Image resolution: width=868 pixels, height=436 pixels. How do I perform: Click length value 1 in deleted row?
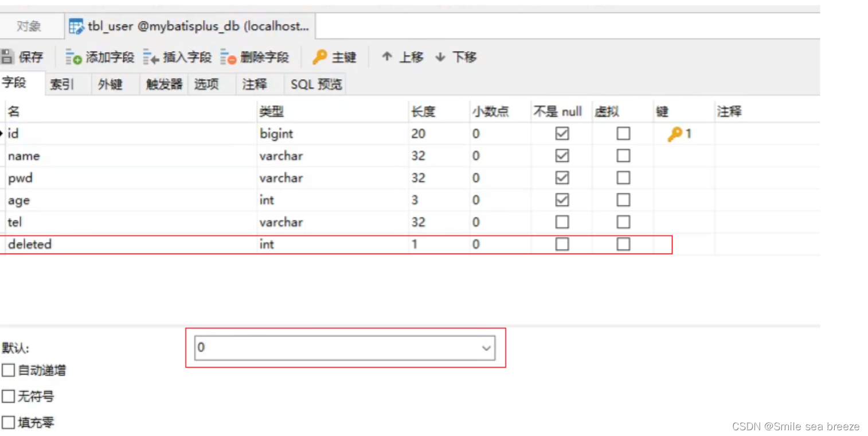[439, 244]
